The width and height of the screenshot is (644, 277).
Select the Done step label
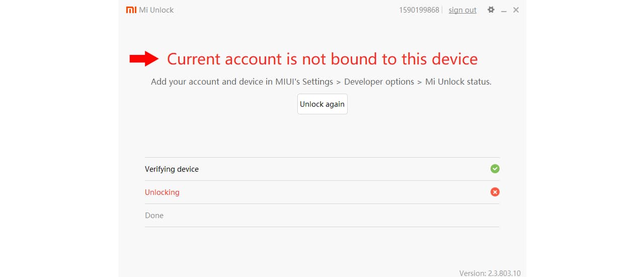(154, 216)
